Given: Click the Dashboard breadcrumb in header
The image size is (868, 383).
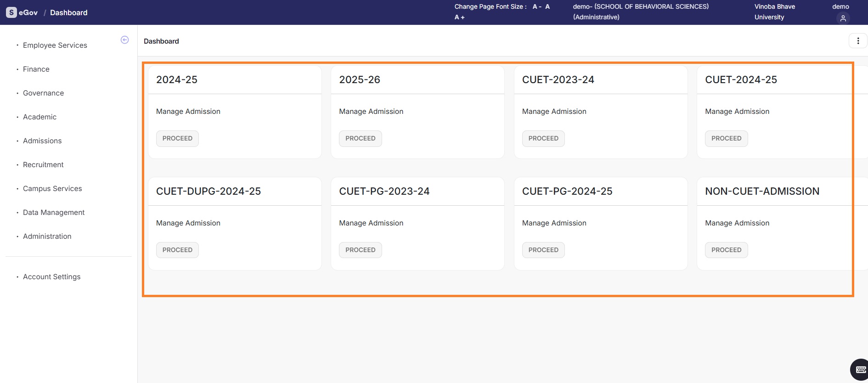Looking at the screenshot, I should tap(68, 13).
